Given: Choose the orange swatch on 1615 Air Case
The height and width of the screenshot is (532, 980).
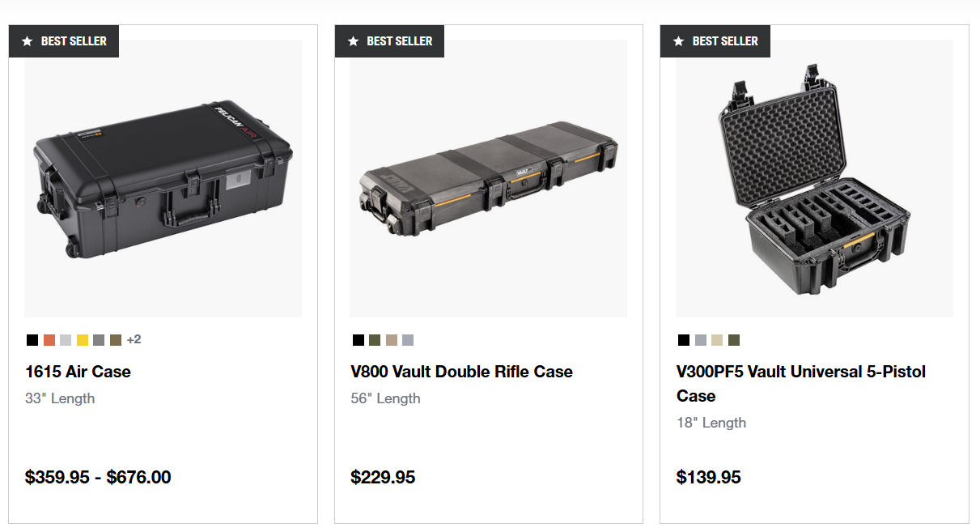Looking at the screenshot, I should pos(49,340).
